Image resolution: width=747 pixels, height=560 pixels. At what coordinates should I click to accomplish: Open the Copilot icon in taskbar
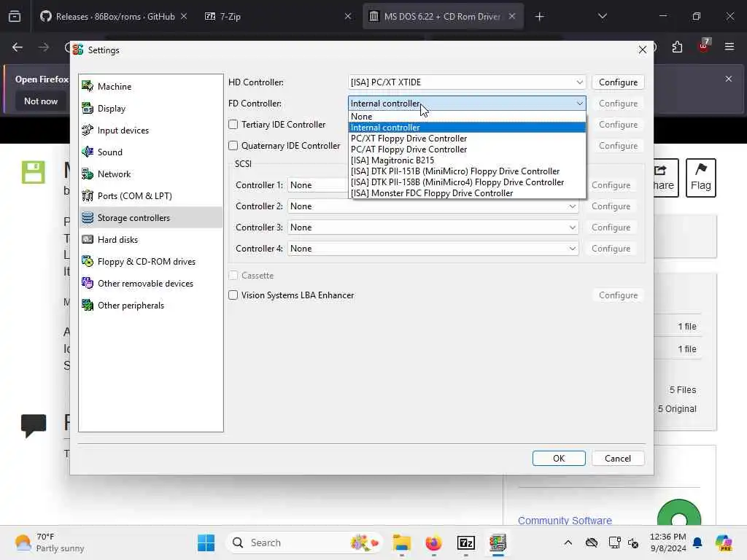[x=723, y=542]
